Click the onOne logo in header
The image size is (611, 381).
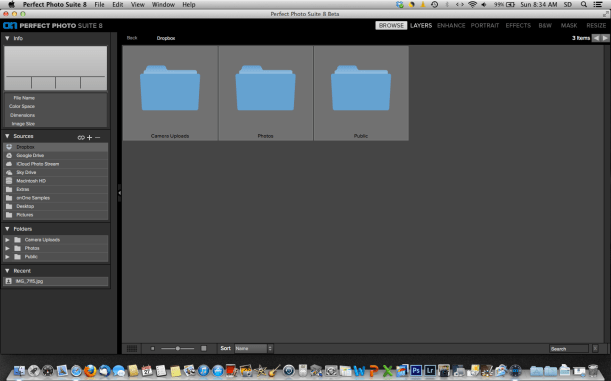(10, 26)
